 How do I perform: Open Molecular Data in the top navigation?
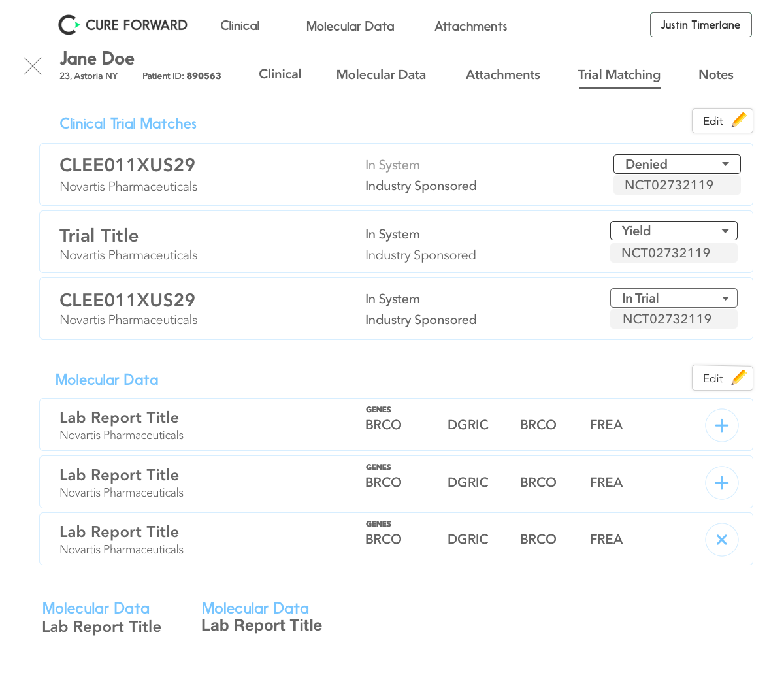[350, 26]
